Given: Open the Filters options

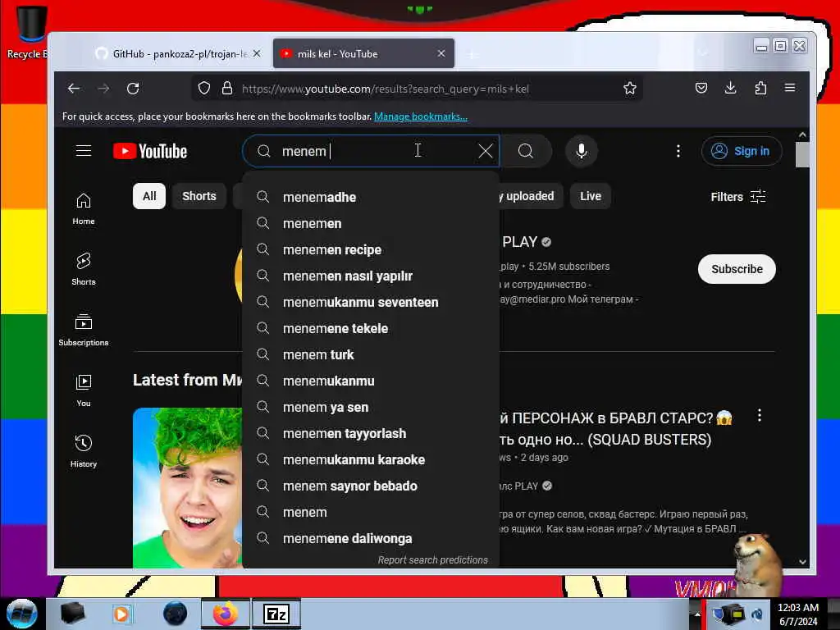Looking at the screenshot, I should [x=737, y=197].
